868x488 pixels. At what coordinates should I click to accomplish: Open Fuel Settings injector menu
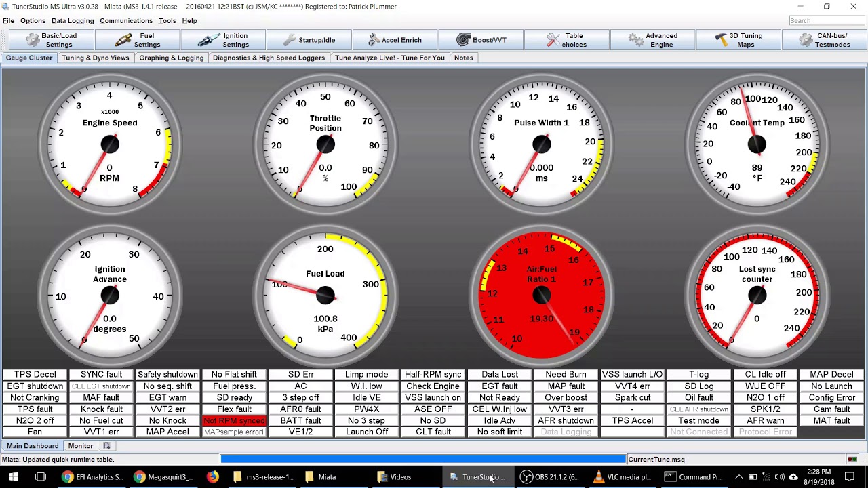tap(138, 40)
